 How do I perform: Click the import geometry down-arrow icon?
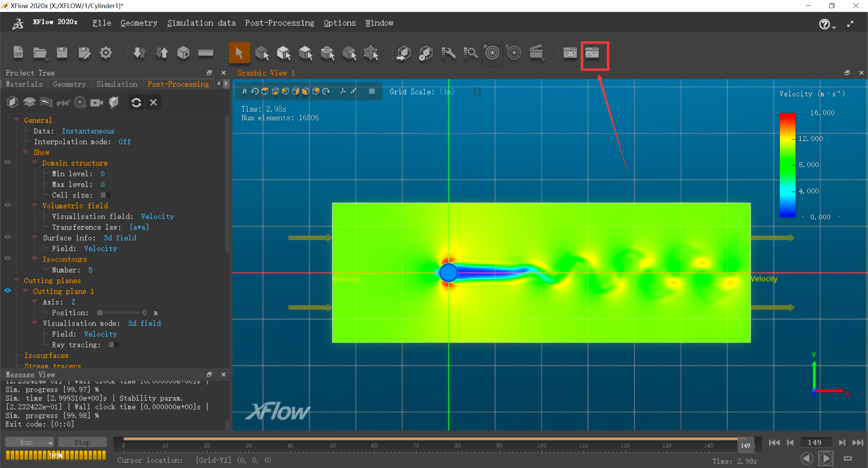140,53
